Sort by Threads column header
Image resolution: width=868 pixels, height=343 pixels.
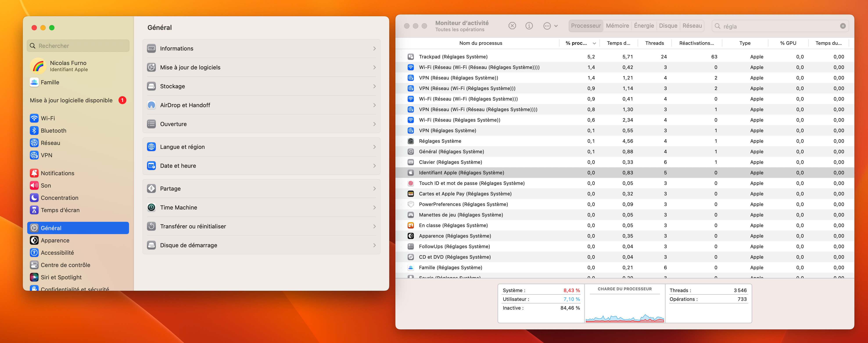tap(654, 43)
